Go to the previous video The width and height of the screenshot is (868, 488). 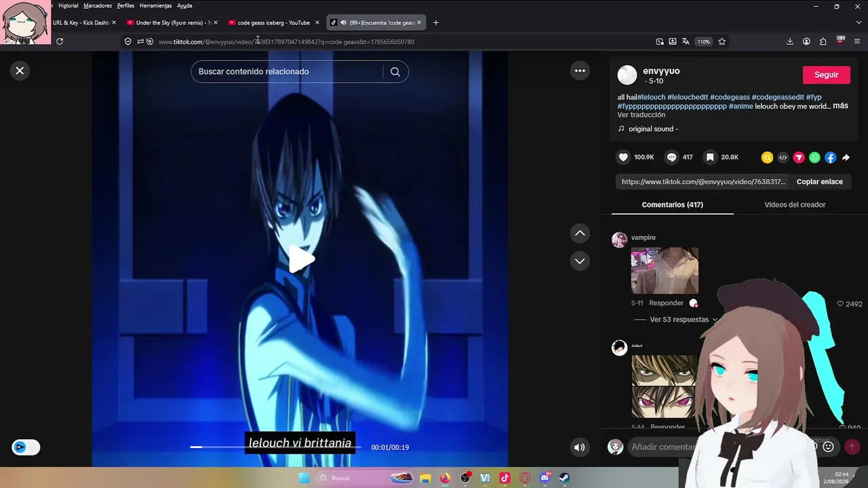coord(580,233)
